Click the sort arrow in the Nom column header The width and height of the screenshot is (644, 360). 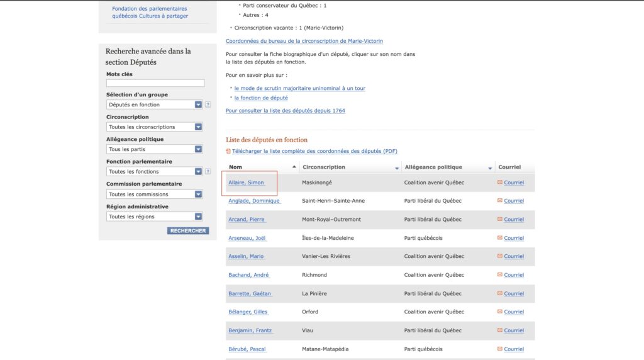294,167
